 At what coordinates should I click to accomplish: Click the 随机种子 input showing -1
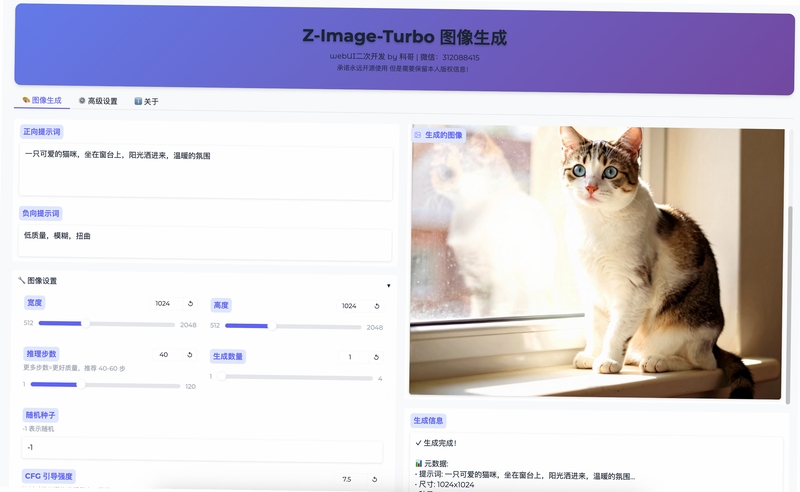203,448
